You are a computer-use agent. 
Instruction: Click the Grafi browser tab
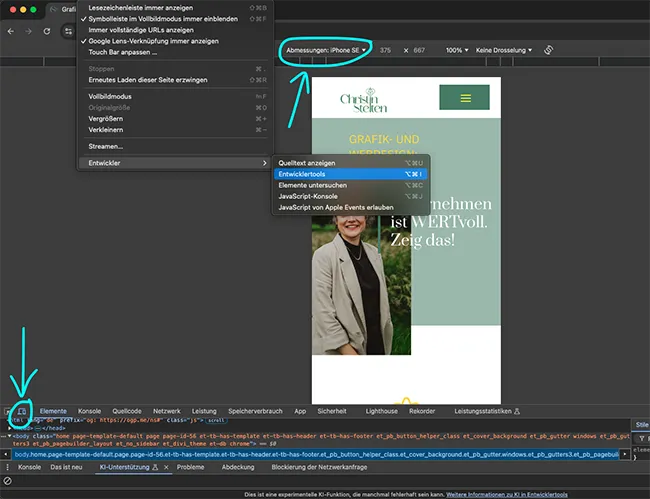[x=62, y=9]
